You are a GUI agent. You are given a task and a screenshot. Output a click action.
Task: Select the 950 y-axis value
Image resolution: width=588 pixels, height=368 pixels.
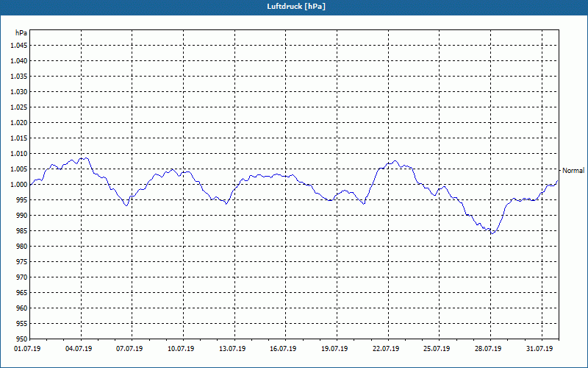click(23, 339)
